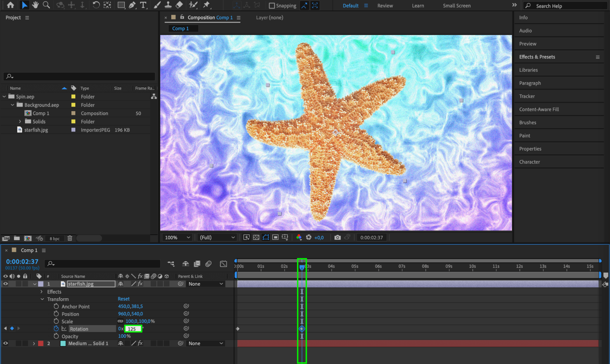Image resolution: width=610 pixels, height=364 pixels.
Task: Select the Puppet Pin tool
Action: [207, 5]
